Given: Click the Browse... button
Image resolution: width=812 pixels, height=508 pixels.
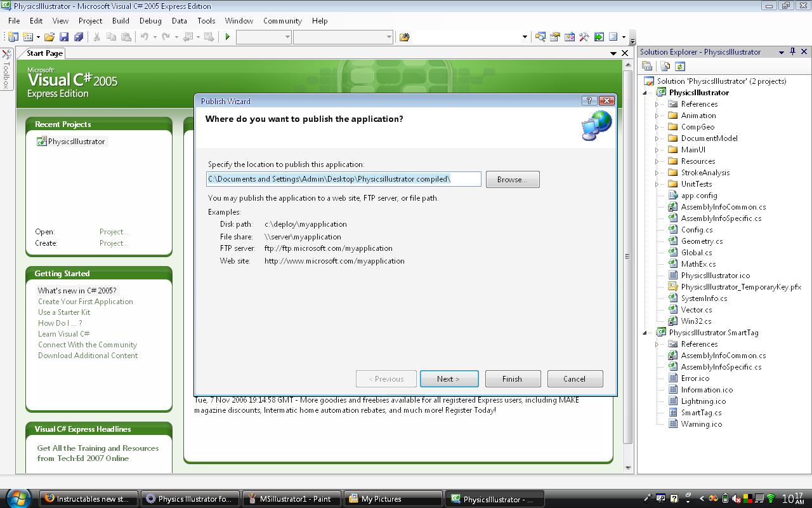Looking at the screenshot, I should click(513, 179).
